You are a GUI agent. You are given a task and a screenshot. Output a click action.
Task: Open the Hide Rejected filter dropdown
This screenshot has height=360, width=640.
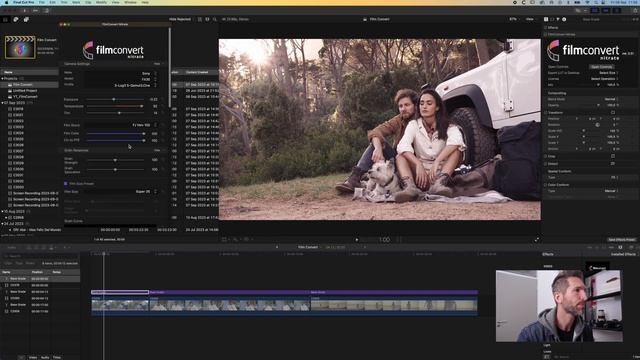pyautogui.click(x=180, y=19)
